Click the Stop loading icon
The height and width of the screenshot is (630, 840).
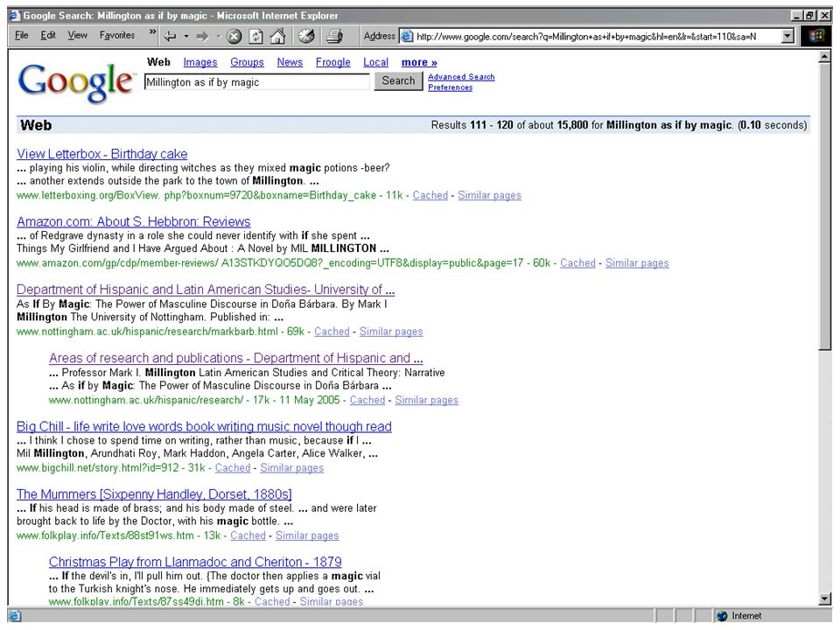[234, 37]
